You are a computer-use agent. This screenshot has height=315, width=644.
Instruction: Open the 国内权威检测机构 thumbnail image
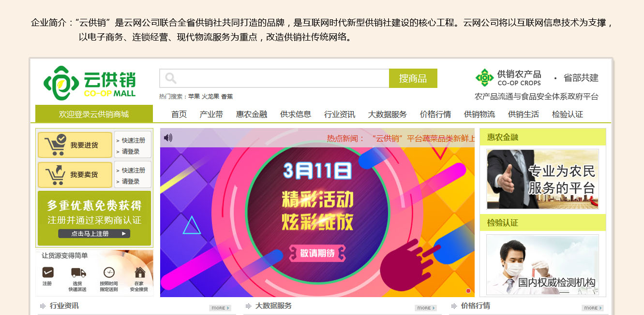[542, 264]
